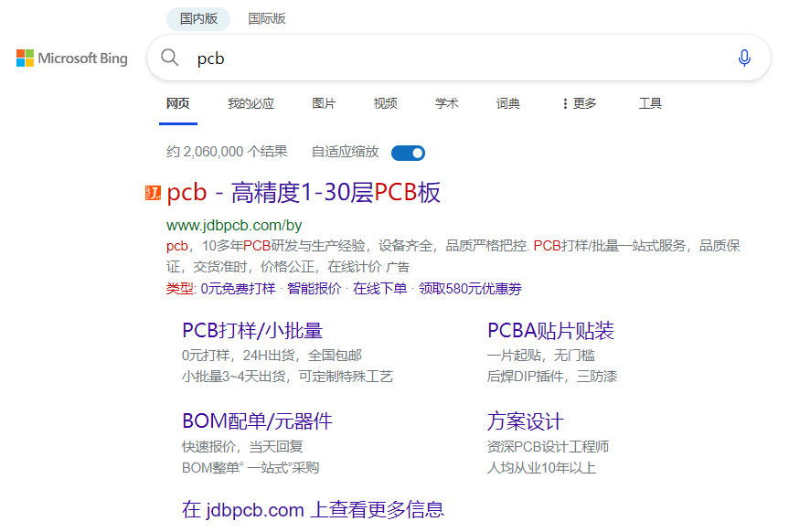
Task: Open the 学术 search tab
Action: pyautogui.click(x=447, y=103)
